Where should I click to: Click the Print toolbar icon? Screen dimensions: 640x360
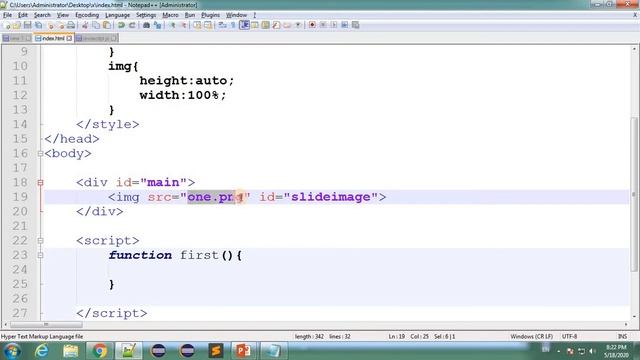pos(71,25)
